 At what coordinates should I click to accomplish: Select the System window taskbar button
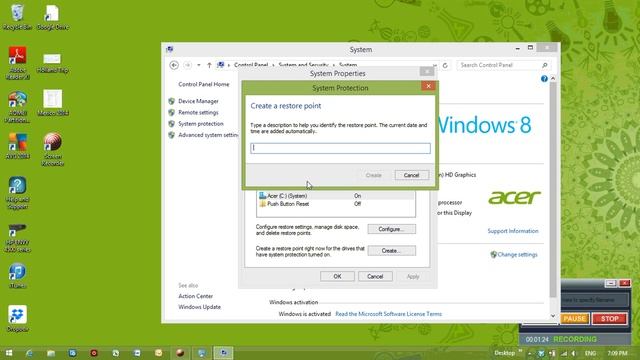coord(223,353)
